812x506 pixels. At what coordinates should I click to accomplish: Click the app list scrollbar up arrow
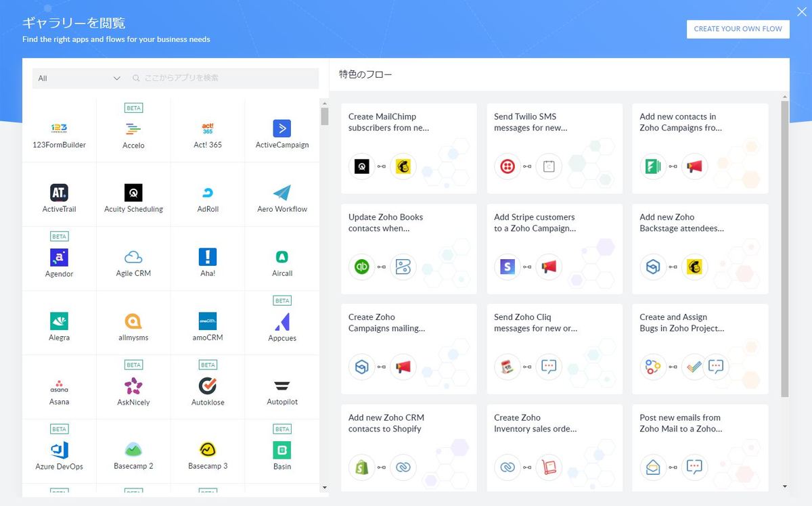click(x=324, y=103)
